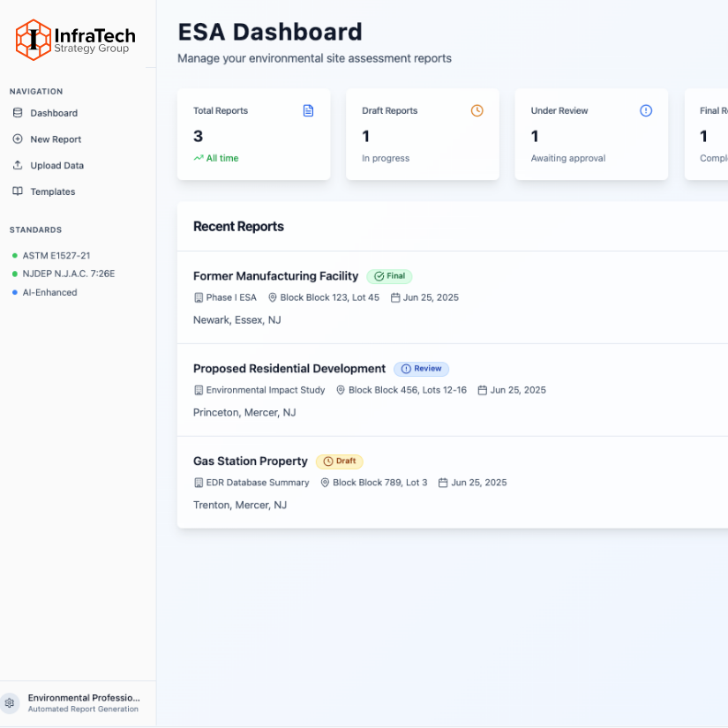Click the Upload Data upload icon

[18, 166]
